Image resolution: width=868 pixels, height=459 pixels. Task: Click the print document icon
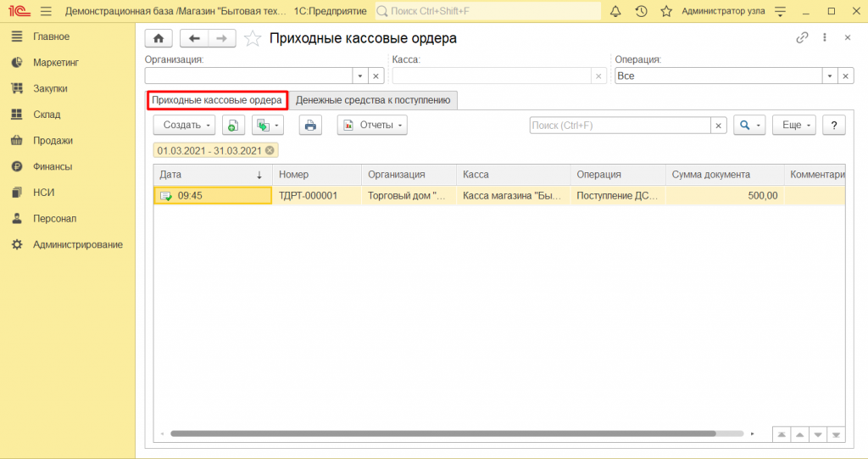click(310, 126)
